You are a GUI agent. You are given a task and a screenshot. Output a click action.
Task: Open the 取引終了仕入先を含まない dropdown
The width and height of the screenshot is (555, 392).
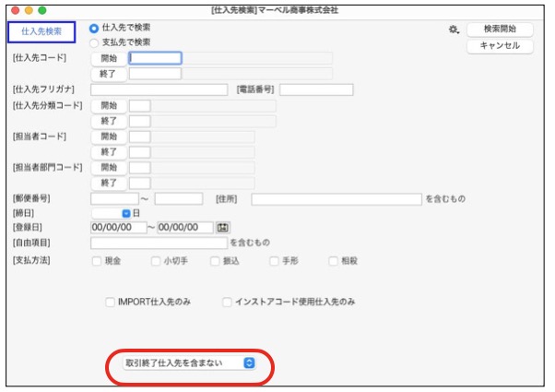(189, 363)
